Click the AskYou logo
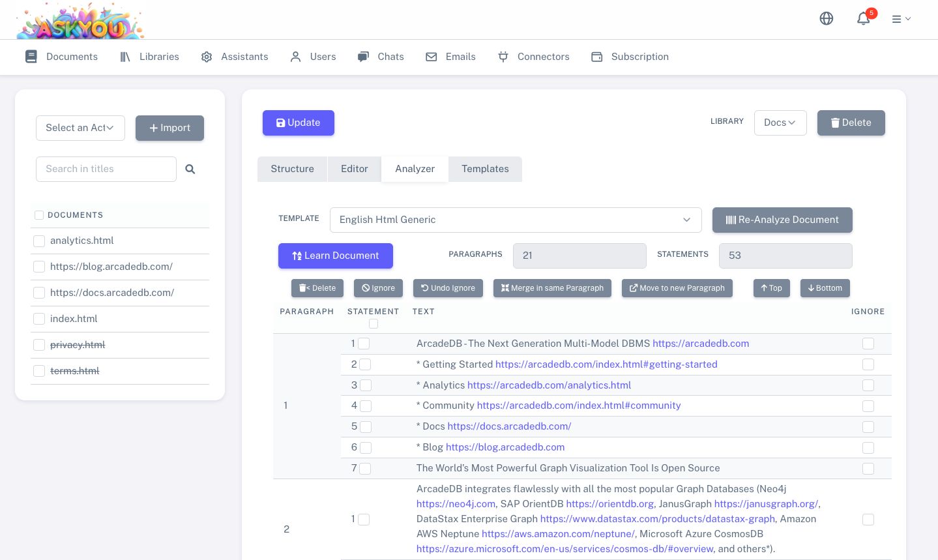The width and height of the screenshot is (938, 560). [x=80, y=20]
